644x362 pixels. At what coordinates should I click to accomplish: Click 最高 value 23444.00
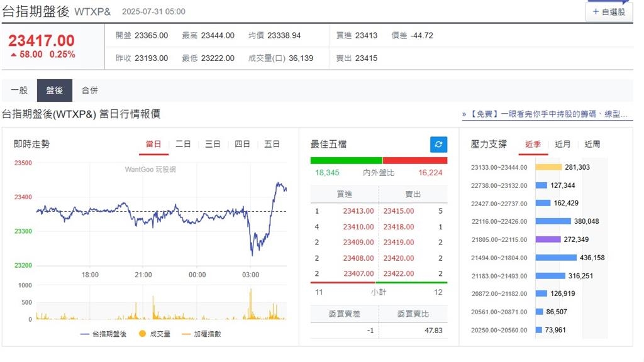click(x=218, y=36)
